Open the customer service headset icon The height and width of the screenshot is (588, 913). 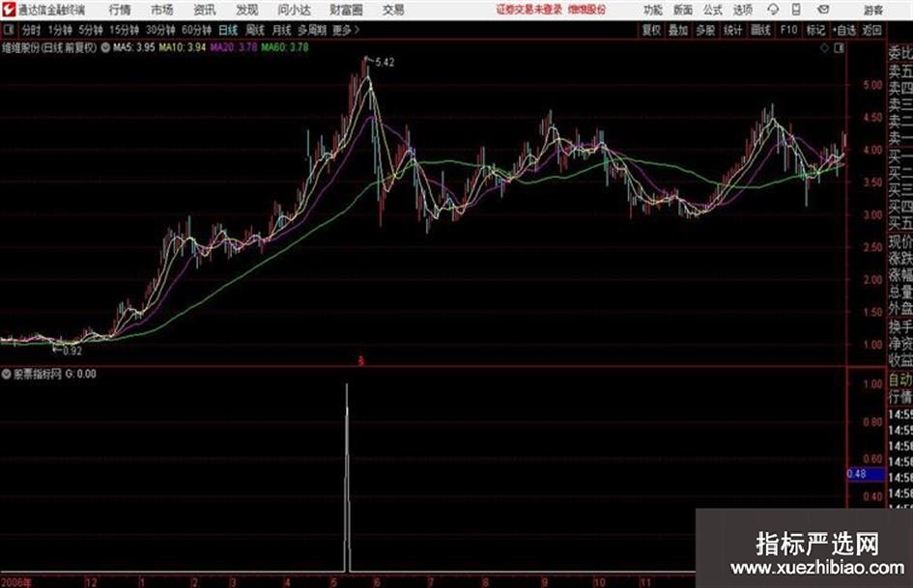(x=773, y=10)
